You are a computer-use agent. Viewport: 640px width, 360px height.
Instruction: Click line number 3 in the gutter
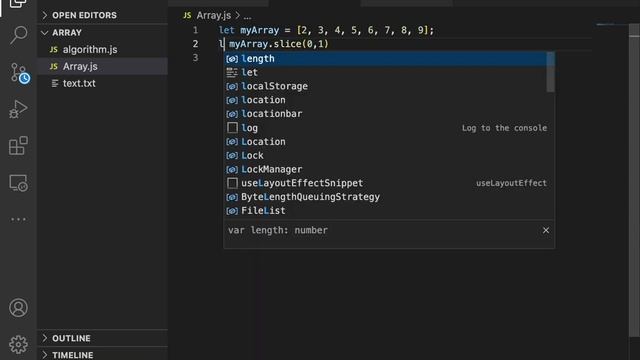196,58
